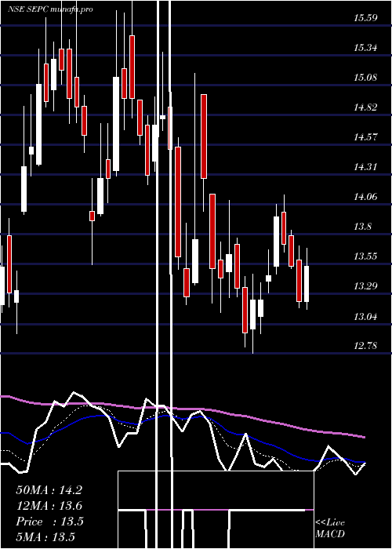This screenshot has height=549, width=392.
Task: Click the Price : 13.5 readout
Action: coord(49,522)
